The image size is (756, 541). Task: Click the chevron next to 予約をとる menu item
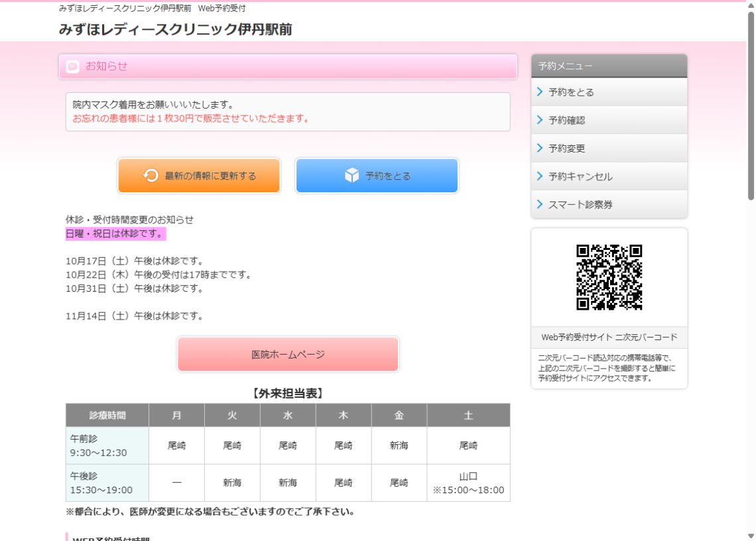pyautogui.click(x=540, y=91)
